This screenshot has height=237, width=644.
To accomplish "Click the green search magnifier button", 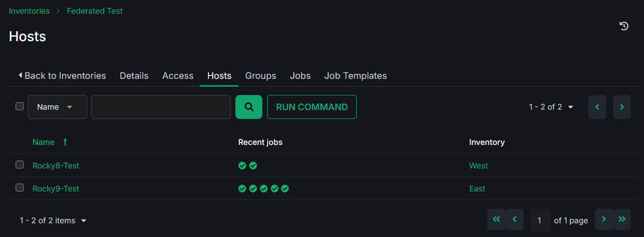I will coord(249,107).
